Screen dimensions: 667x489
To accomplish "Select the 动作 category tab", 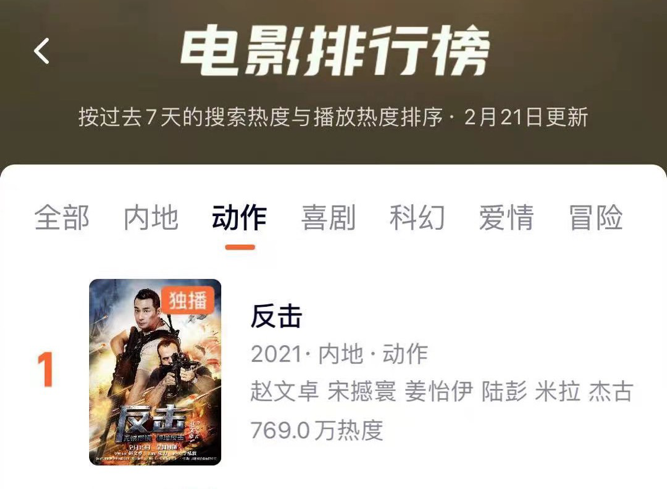I will coord(240,218).
